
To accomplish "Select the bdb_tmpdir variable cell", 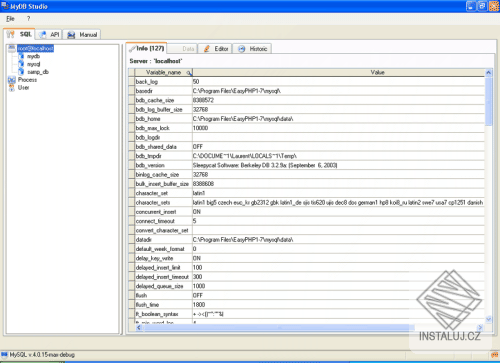I will click(x=163, y=156).
